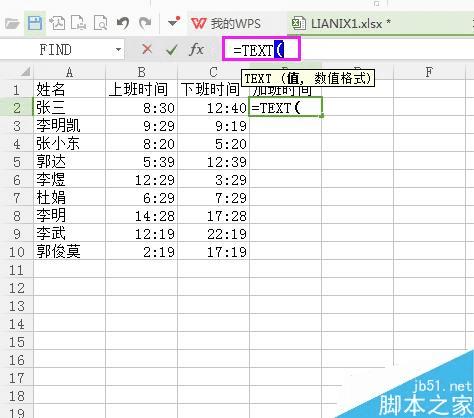This screenshot has height=418, width=474.
Task: Select column F header
Action: pos(429,72)
